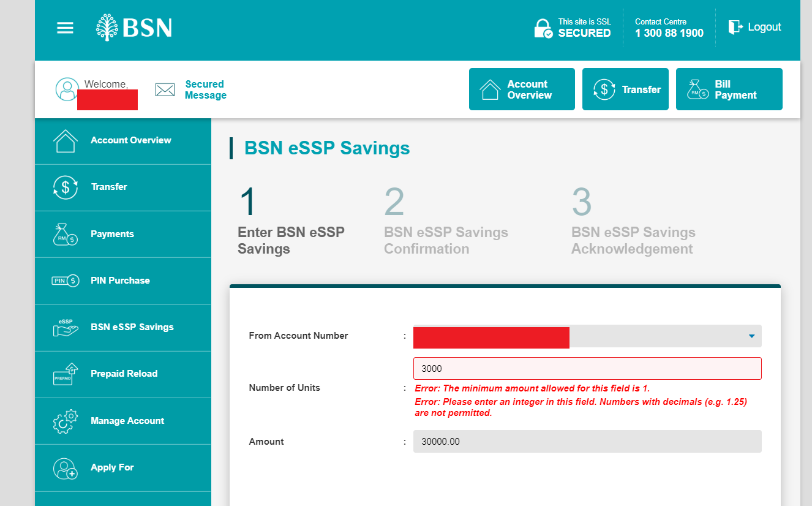The height and width of the screenshot is (506, 812).
Task: Click sidebar Prepaid Reload card icon
Action: tap(66, 374)
